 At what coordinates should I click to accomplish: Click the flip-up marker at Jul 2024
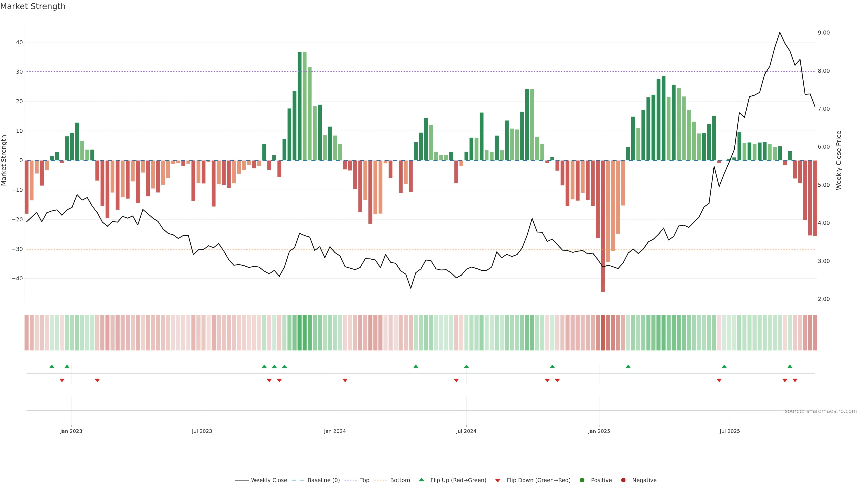466,366
